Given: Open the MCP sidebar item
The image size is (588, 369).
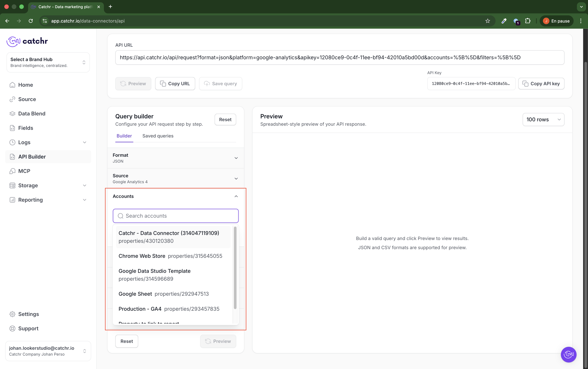Looking at the screenshot, I should (x=24, y=171).
